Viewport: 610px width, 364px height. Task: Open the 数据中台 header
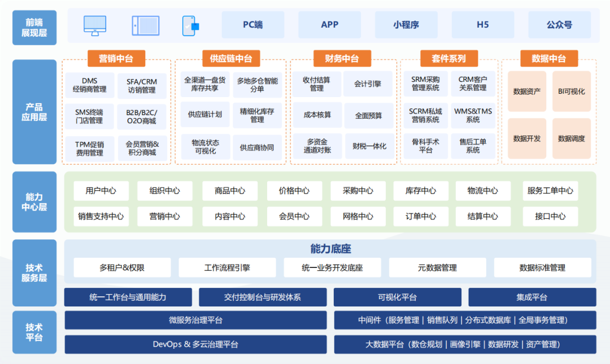point(549,59)
